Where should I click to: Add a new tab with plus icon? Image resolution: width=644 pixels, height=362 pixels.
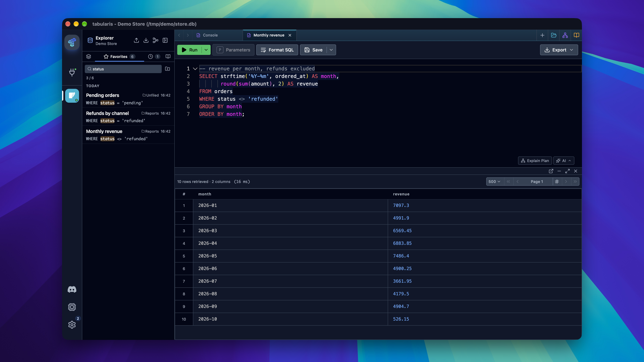coord(542,35)
